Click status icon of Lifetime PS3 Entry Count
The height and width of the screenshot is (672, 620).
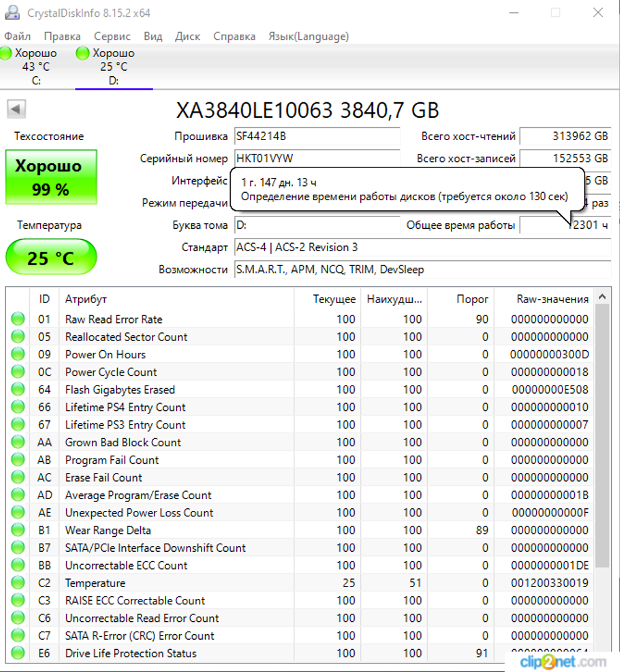click(18, 424)
